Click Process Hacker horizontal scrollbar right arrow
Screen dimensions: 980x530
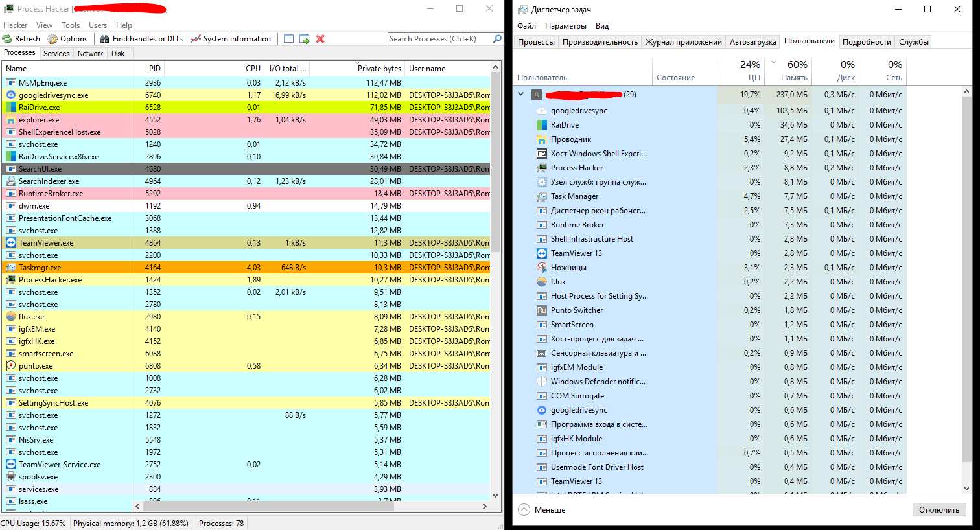click(485, 506)
